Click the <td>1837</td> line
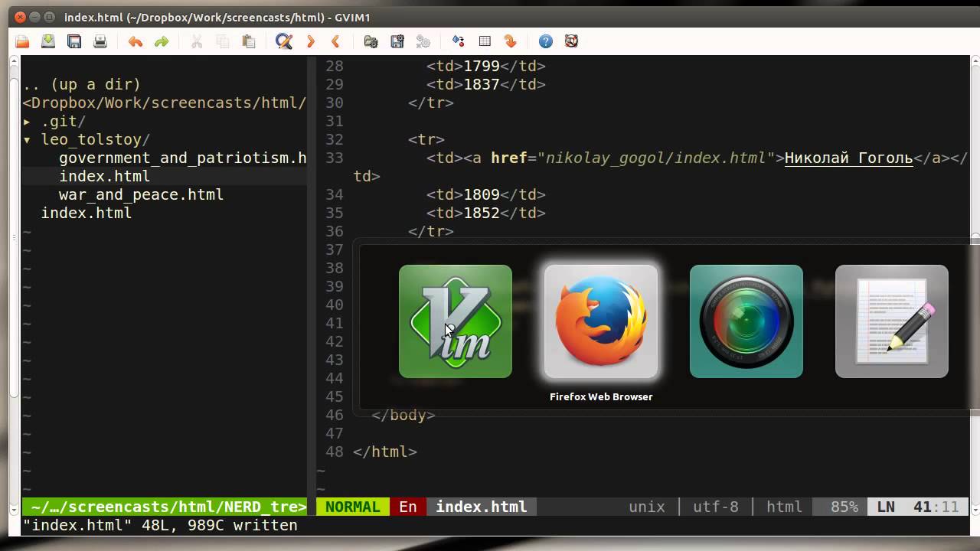The width and height of the screenshot is (980, 551). click(486, 85)
